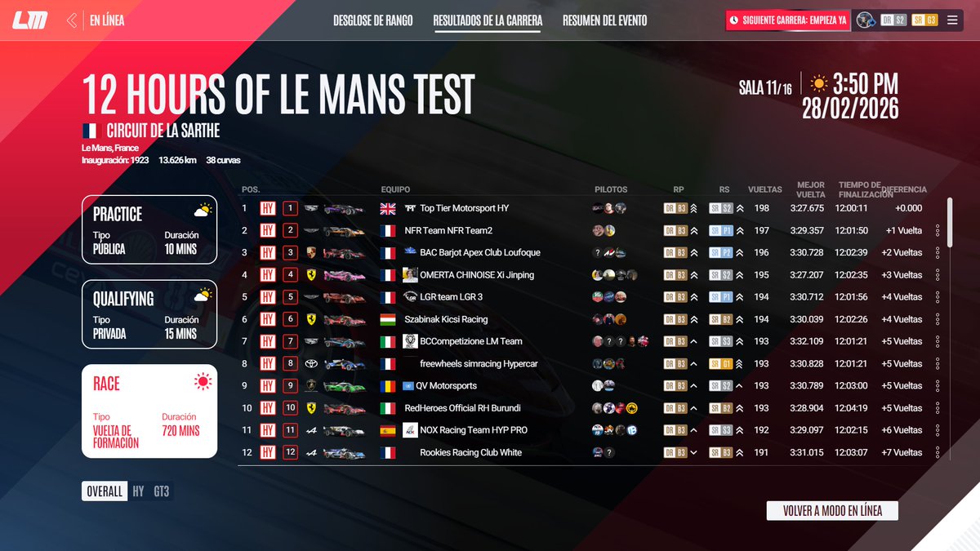Click the SALA 11/16 room indicator
980x551 pixels.
tap(765, 88)
